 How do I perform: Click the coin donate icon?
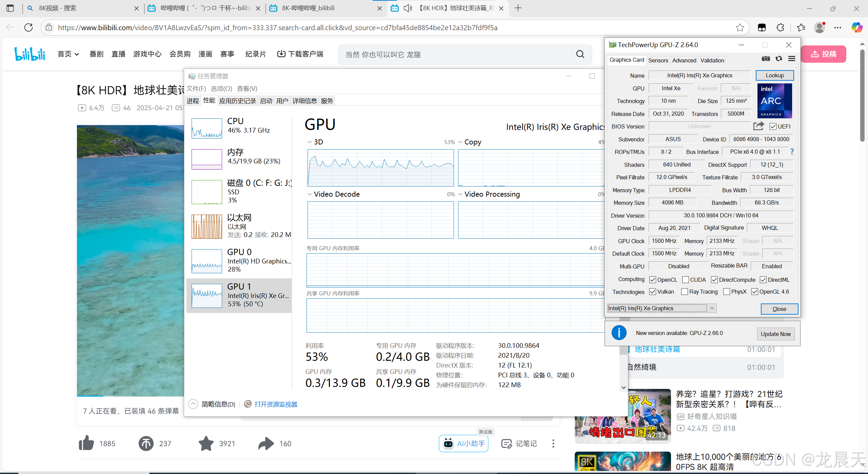coord(146,443)
